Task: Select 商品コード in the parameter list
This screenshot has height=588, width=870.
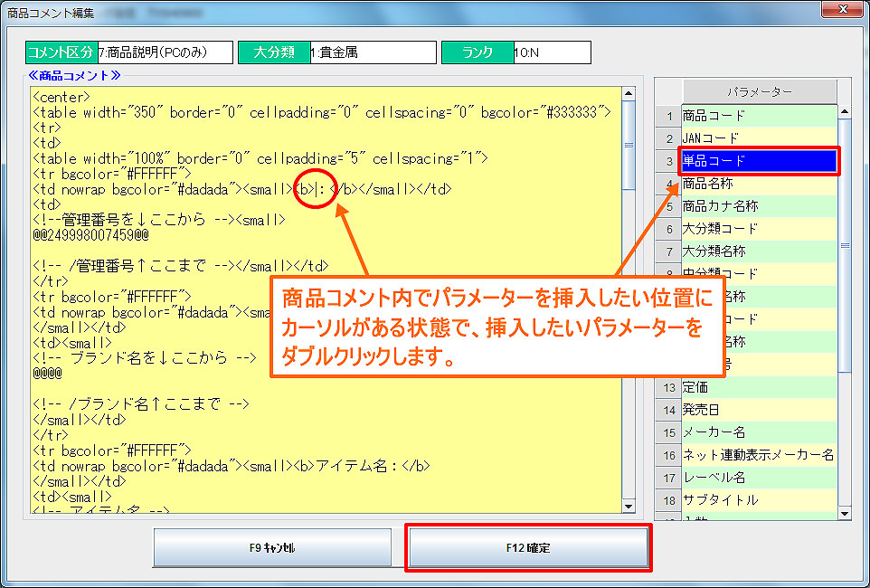Action: 759,116
